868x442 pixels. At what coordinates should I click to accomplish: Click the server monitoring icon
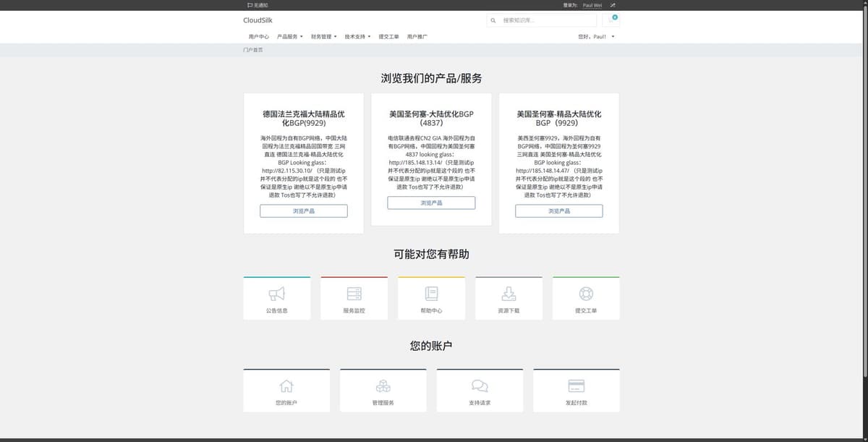(x=354, y=294)
